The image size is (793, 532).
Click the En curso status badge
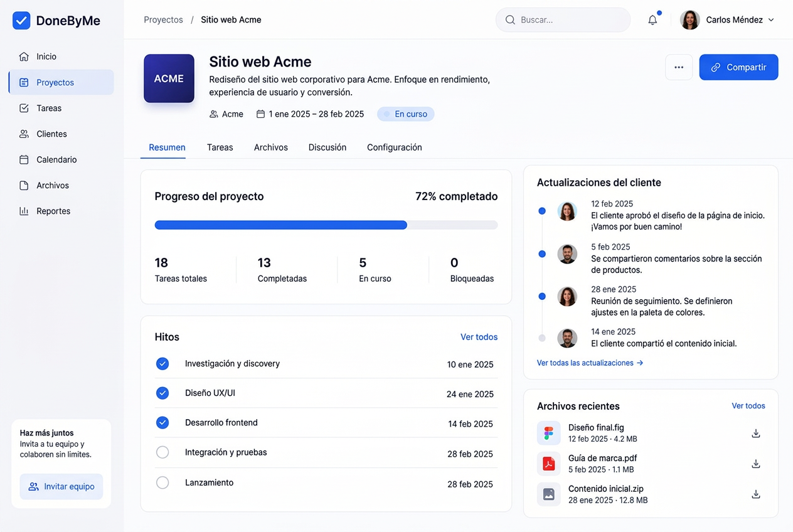pos(406,114)
